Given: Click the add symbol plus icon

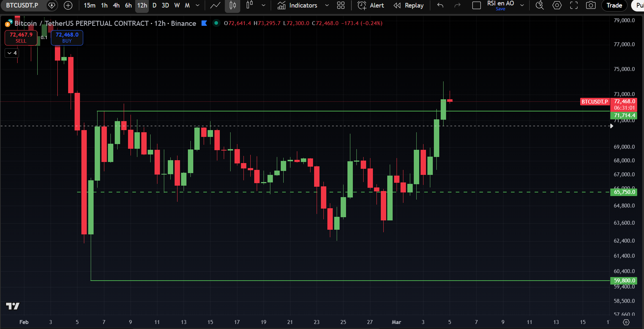Looking at the screenshot, I should click(68, 5).
